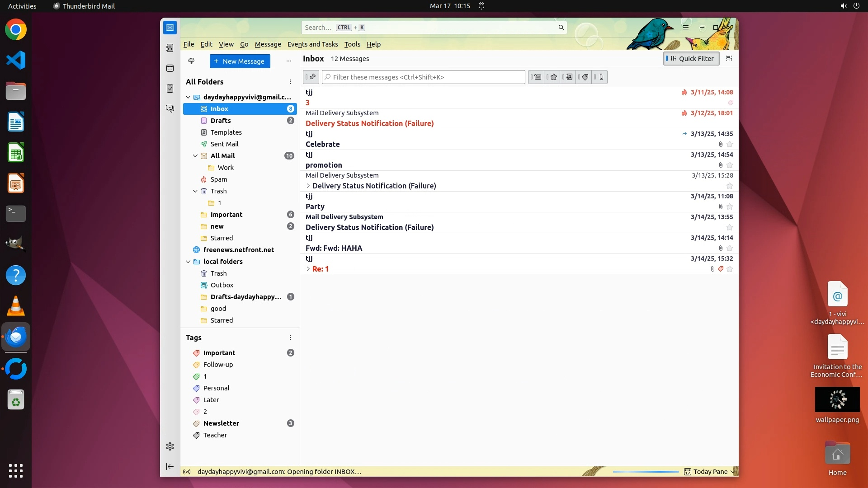The image size is (868, 488).
Task: Open the Calendar space icon
Action: pos(170,68)
